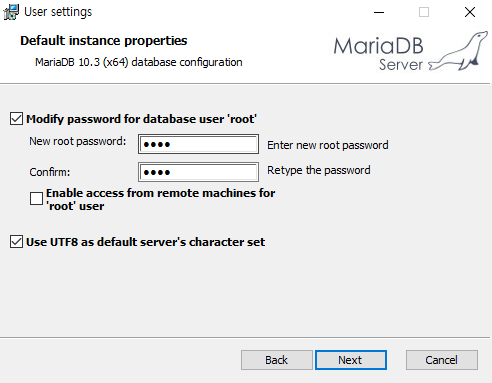Click the User settings title text
This screenshot has height=383, width=492.
click(x=58, y=12)
